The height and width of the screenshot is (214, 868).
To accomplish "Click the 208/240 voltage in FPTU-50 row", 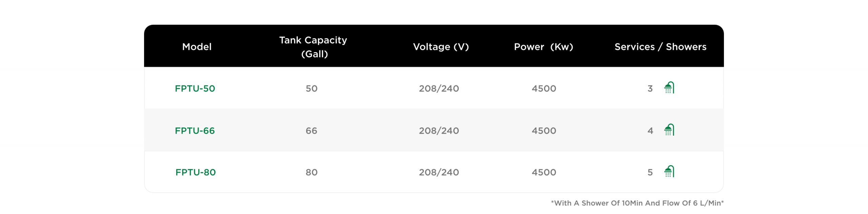I will [439, 89].
